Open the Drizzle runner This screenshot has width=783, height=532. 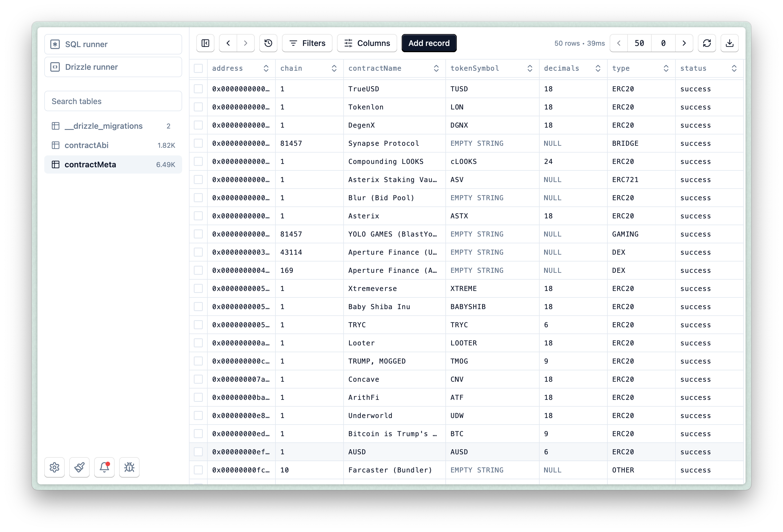tap(113, 67)
